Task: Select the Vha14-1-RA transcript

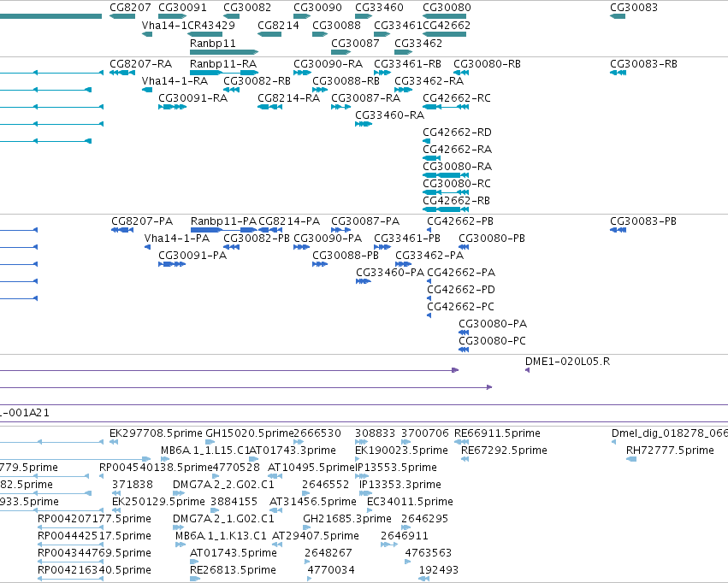Action: 147,90
